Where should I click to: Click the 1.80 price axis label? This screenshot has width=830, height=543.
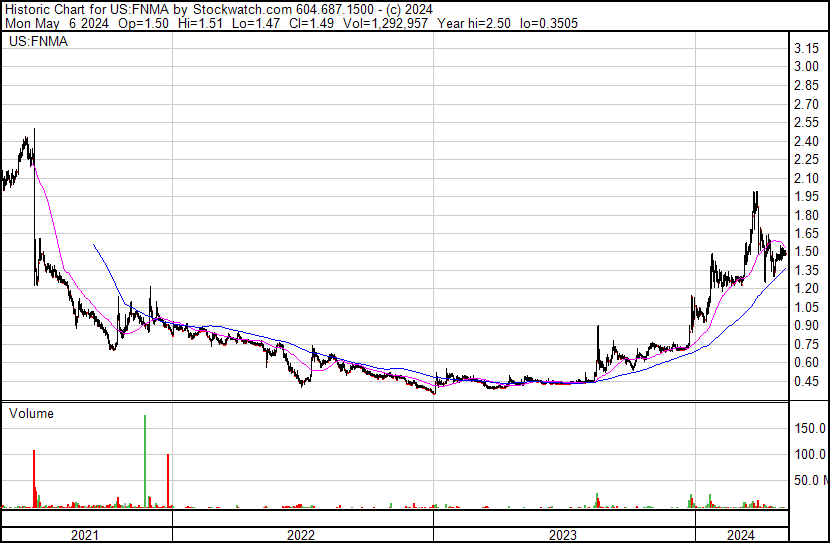[x=807, y=215]
